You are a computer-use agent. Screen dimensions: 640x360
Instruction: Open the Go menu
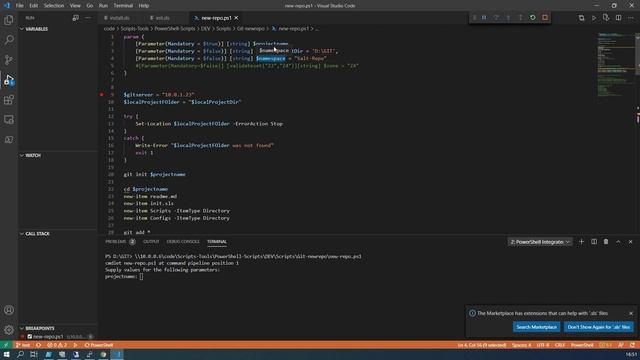(90, 6)
